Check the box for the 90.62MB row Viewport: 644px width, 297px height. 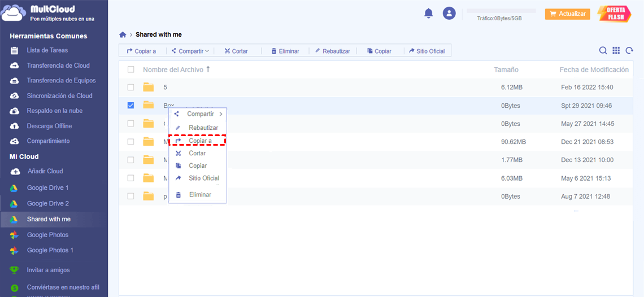[x=130, y=142]
